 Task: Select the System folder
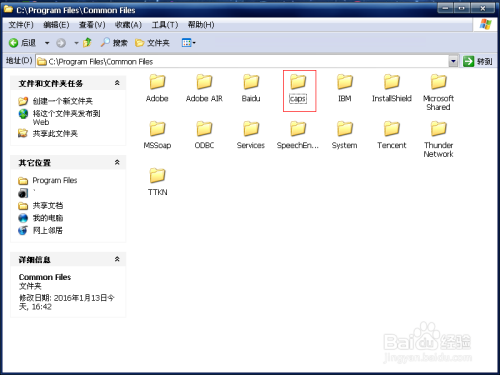tap(345, 135)
